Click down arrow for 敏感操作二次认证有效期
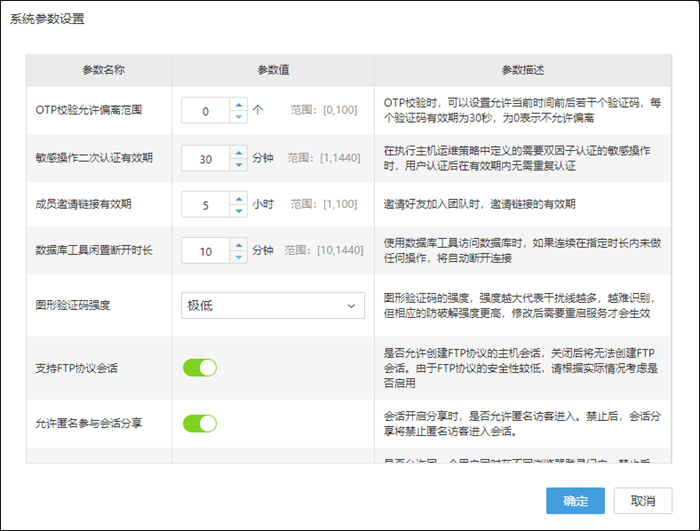The width and height of the screenshot is (700, 531). click(x=238, y=164)
